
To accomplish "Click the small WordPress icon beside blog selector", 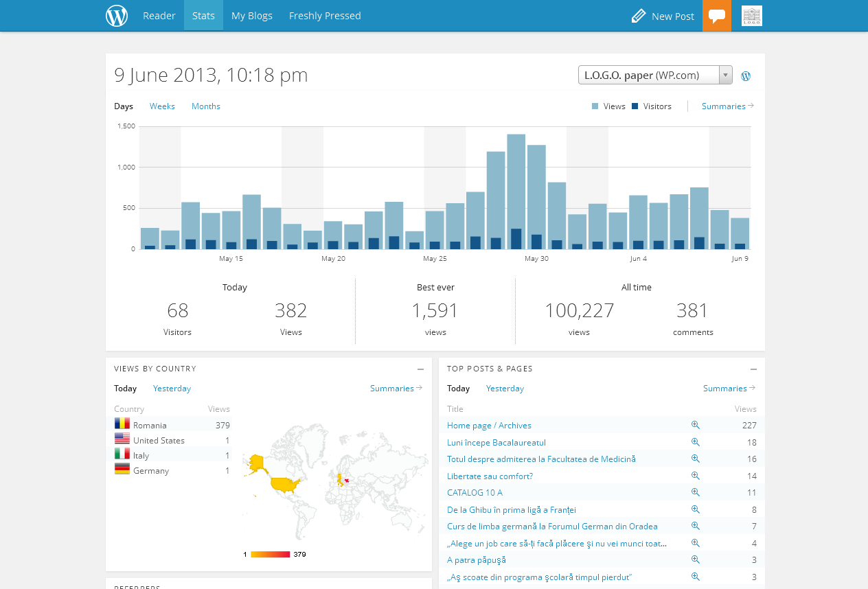I will pyautogui.click(x=746, y=76).
